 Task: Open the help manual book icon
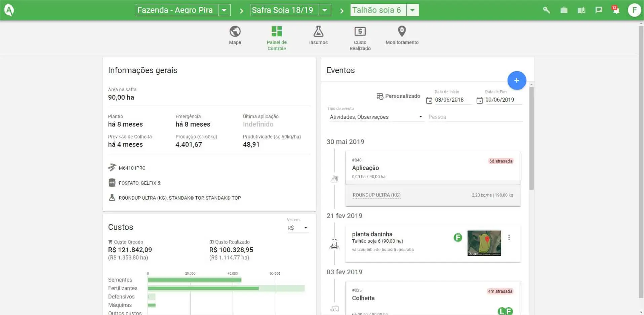(581, 10)
